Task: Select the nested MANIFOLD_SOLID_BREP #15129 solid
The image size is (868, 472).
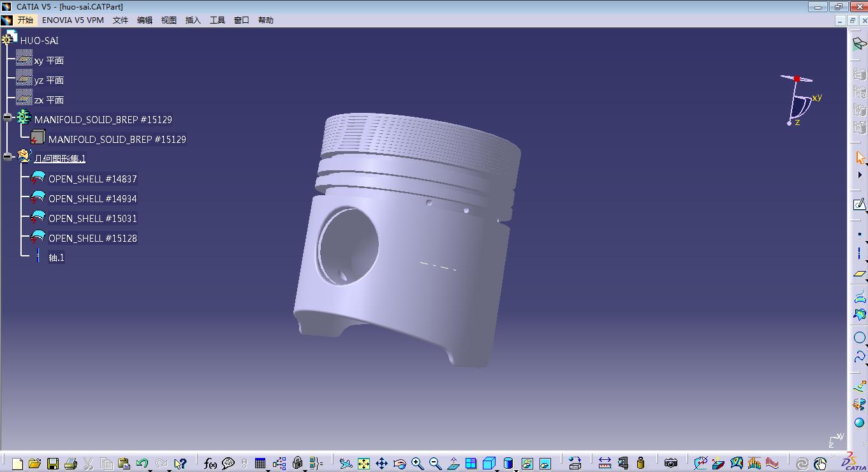Action: point(117,139)
